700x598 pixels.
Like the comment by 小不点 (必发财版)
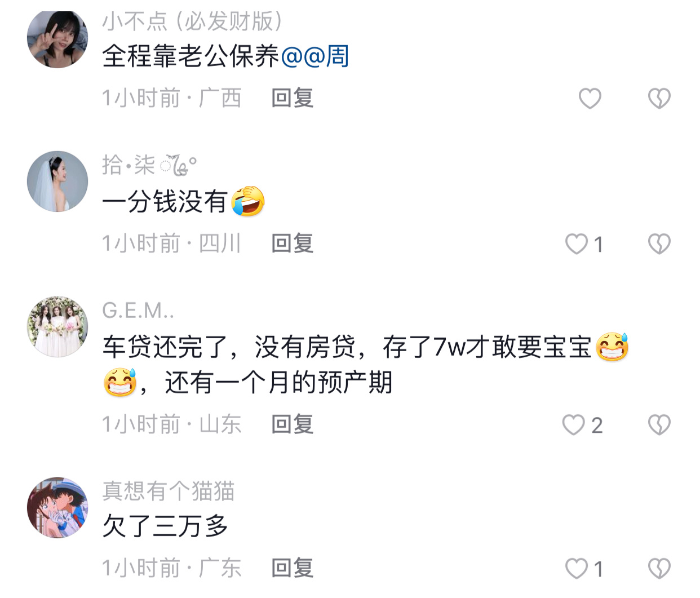590,99
